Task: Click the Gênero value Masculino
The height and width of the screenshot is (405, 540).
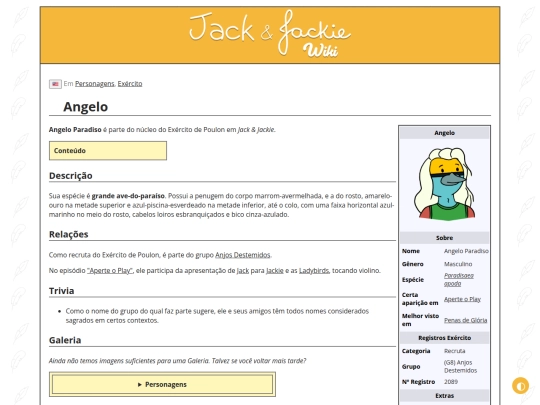Action: (458, 264)
